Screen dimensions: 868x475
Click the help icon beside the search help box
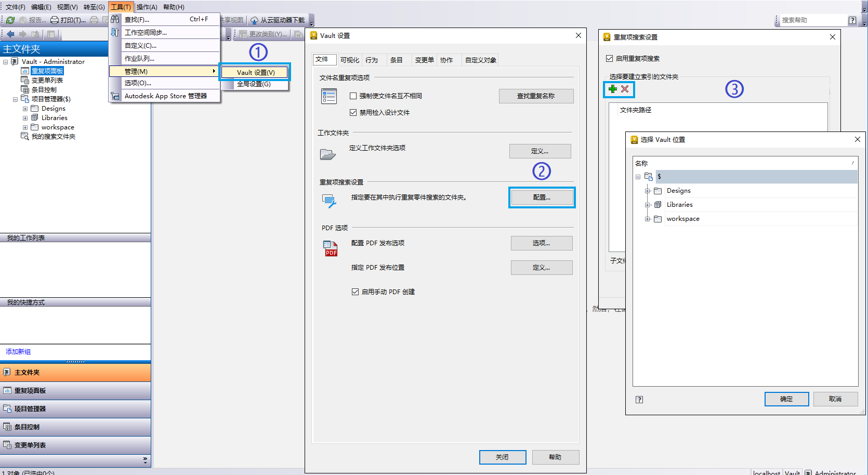852,20
